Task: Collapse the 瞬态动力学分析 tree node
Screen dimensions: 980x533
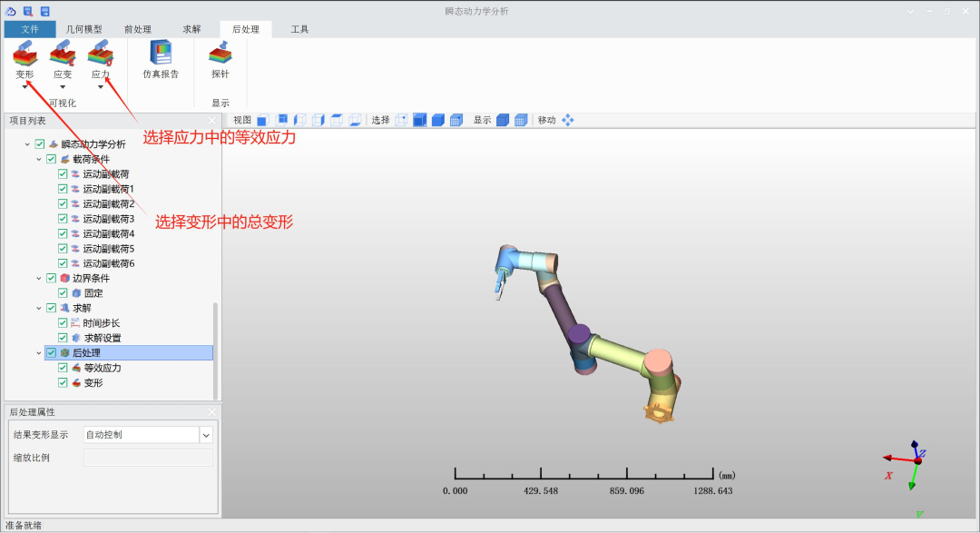Action: (27, 144)
